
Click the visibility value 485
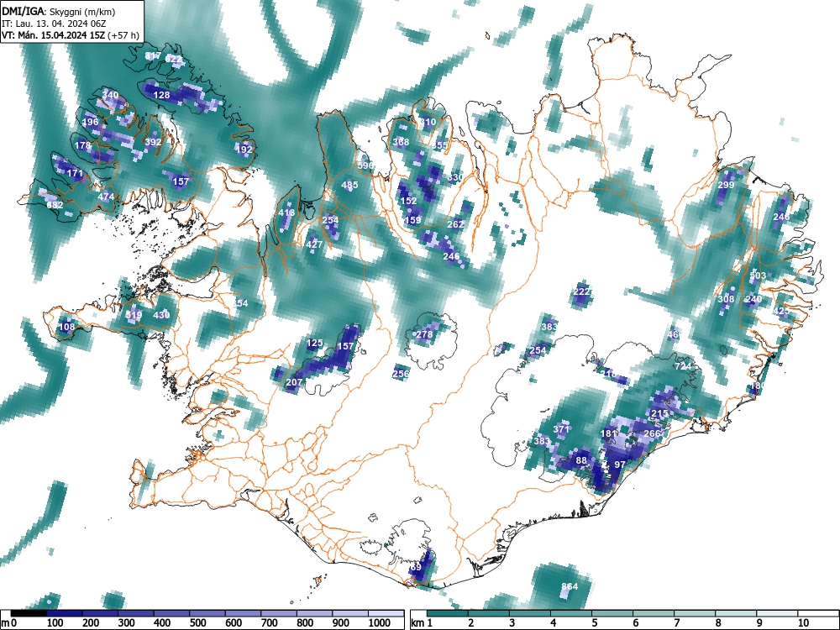[349, 186]
